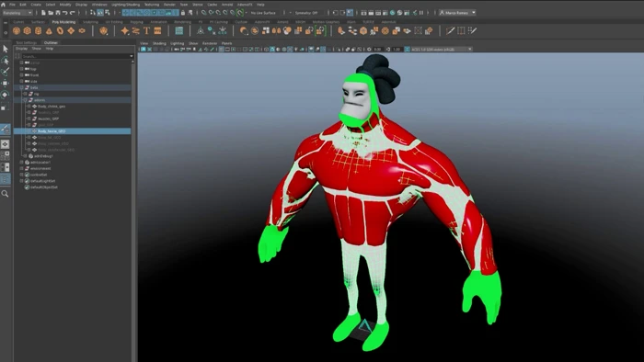Open the Marco Romeo account dropdown
The image size is (644, 362).
pyautogui.click(x=457, y=13)
